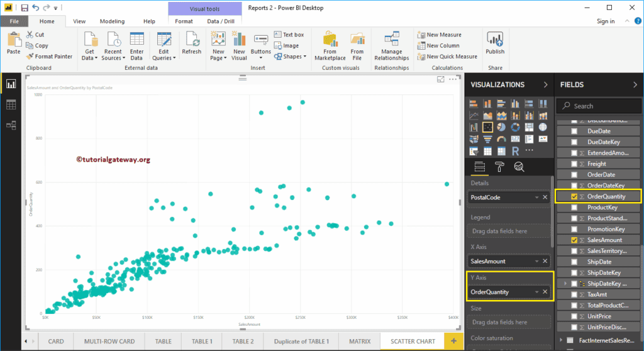Screen dimensions: 644x351
Task: Click New Quick Measure button
Action: (x=447, y=57)
